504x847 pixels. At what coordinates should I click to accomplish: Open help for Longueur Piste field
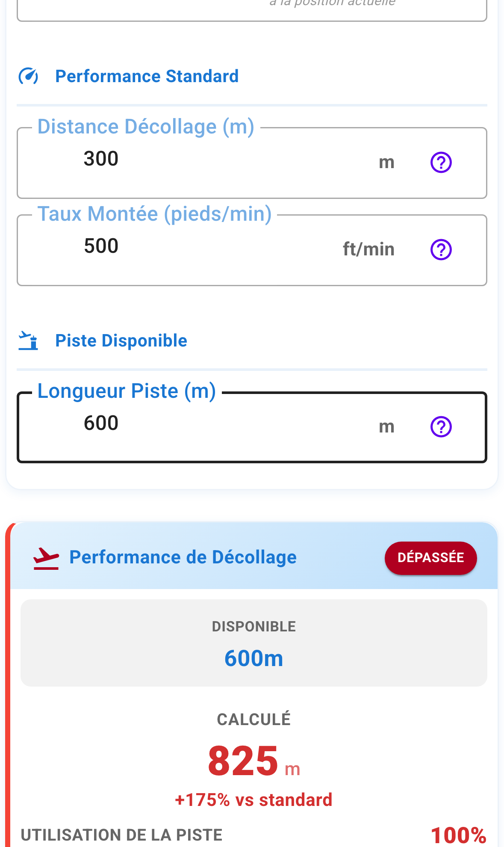[441, 427]
